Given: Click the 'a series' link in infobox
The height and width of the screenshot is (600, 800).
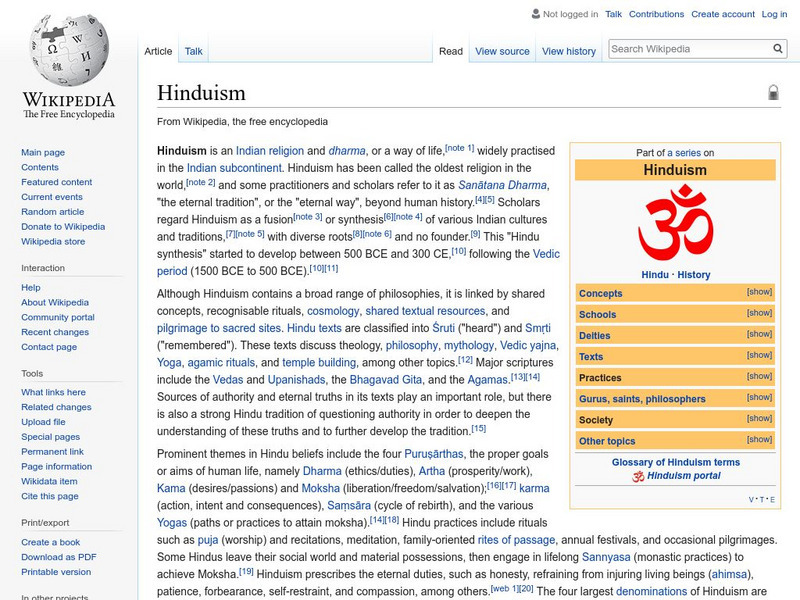Looking at the screenshot, I should [x=684, y=153].
